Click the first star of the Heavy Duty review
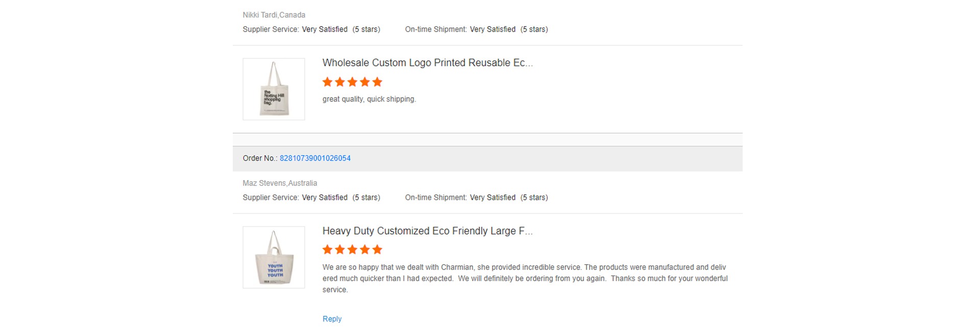The height and width of the screenshot is (331, 980). [328, 250]
